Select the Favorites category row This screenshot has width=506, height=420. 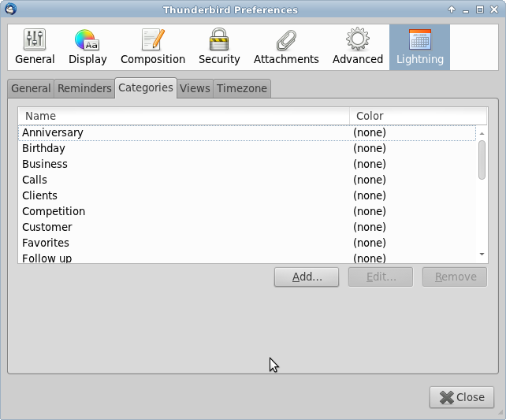point(247,243)
